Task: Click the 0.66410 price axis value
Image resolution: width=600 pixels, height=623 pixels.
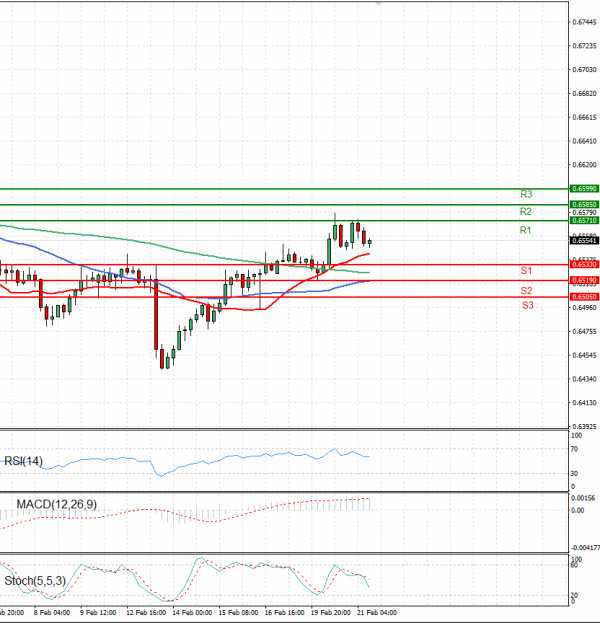Action: point(584,141)
